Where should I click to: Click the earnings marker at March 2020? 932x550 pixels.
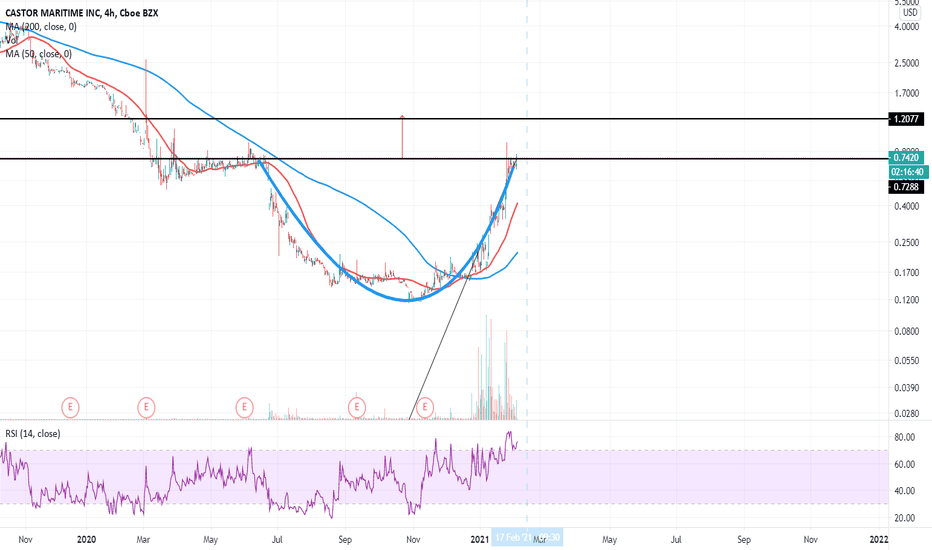point(146,408)
